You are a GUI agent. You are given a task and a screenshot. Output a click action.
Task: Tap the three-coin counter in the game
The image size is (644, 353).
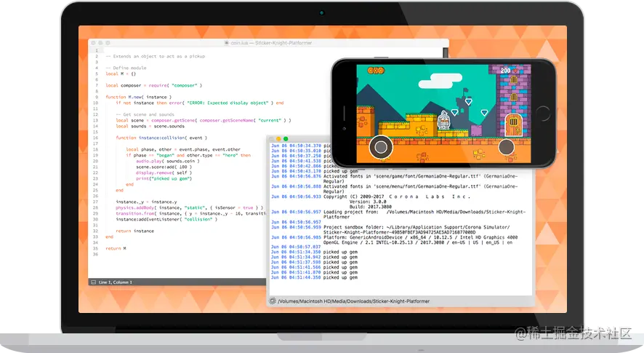click(x=375, y=71)
